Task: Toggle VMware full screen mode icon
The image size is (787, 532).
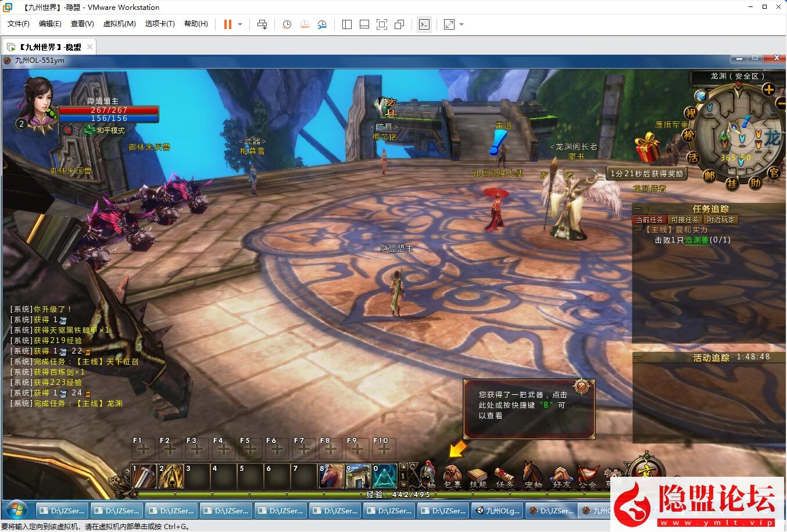Action: coord(449,24)
